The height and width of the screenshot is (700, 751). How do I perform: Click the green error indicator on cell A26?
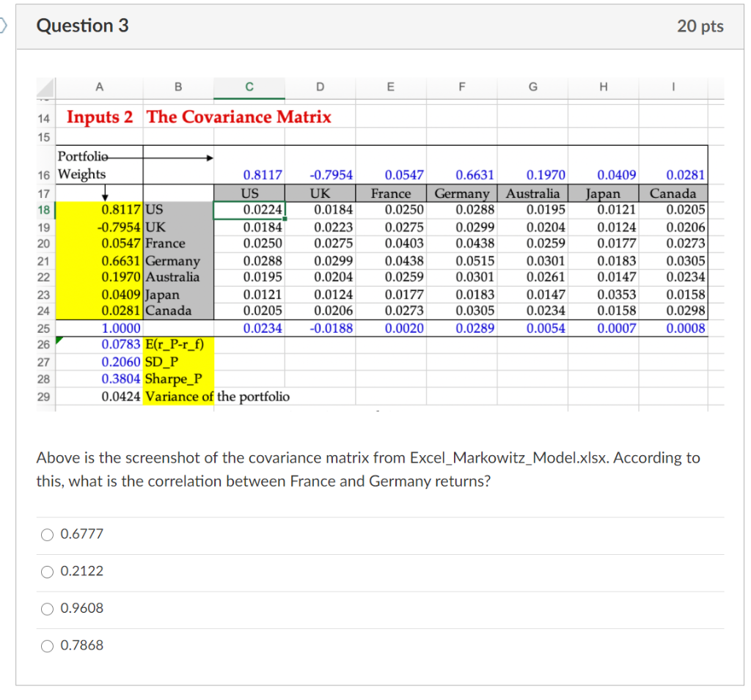coord(60,339)
